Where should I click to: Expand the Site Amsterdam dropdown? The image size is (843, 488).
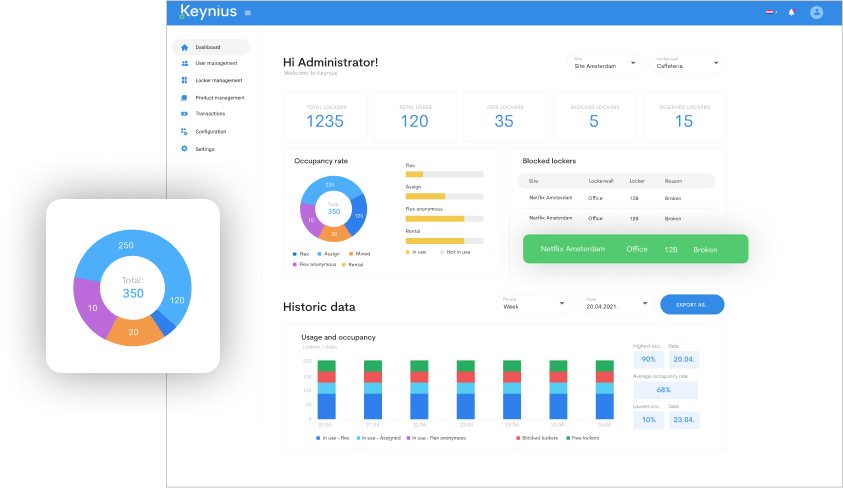coord(607,63)
